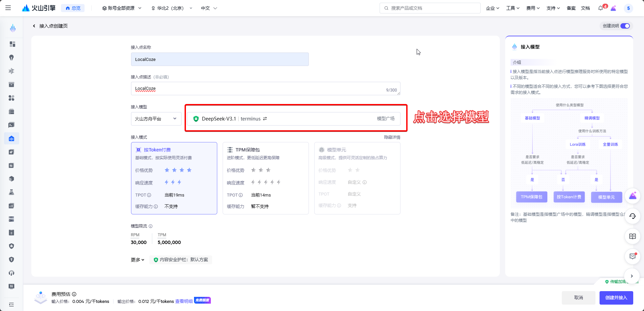Select the 按Token付费 access mode card
The width and height of the screenshot is (644, 311).
(x=174, y=178)
